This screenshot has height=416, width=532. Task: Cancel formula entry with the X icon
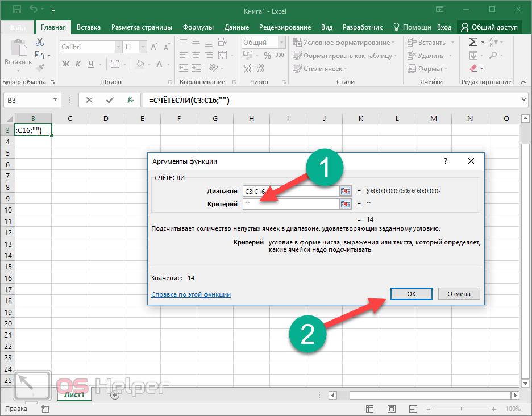point(89,100)
